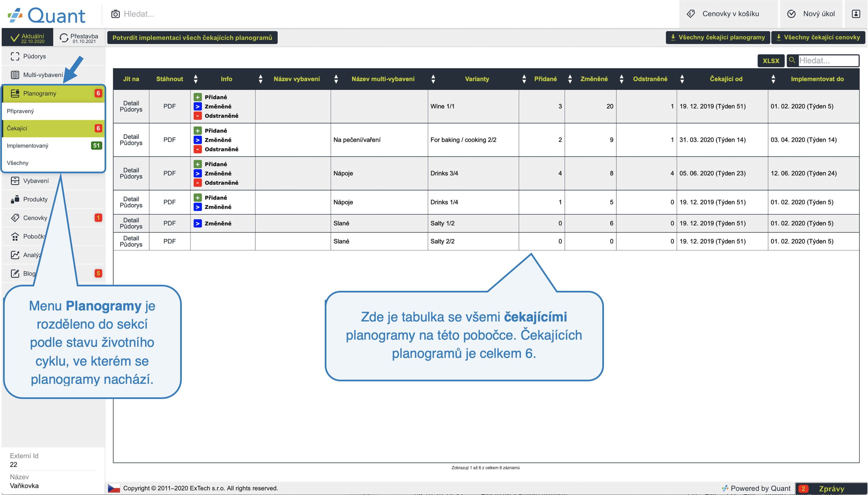This screenshot has width=868, height=495.
Task: Open Zprávy messages panel at bottom
Action: (831, 489)
